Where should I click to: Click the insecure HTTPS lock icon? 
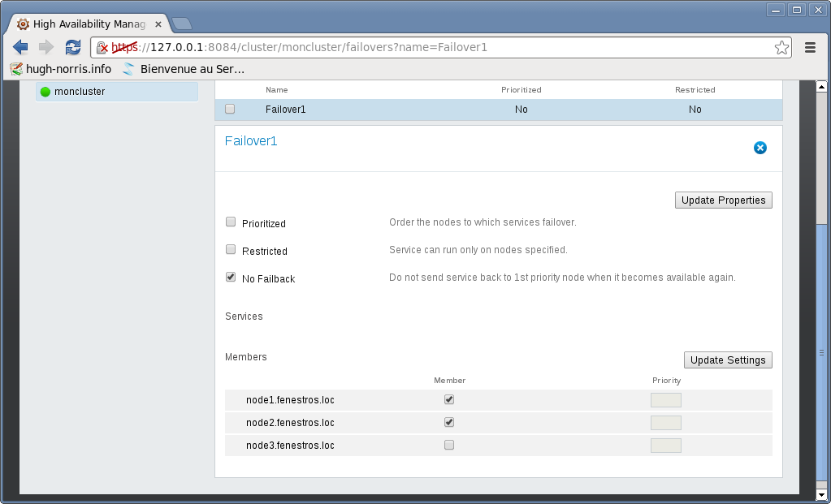[x=102, y=48]
